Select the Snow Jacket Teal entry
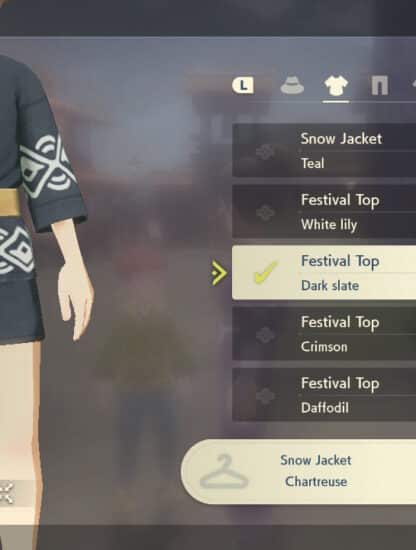Image resolution: width=416 pixels, height=550 pixels. pyautogui.click(x=324, y=150)
